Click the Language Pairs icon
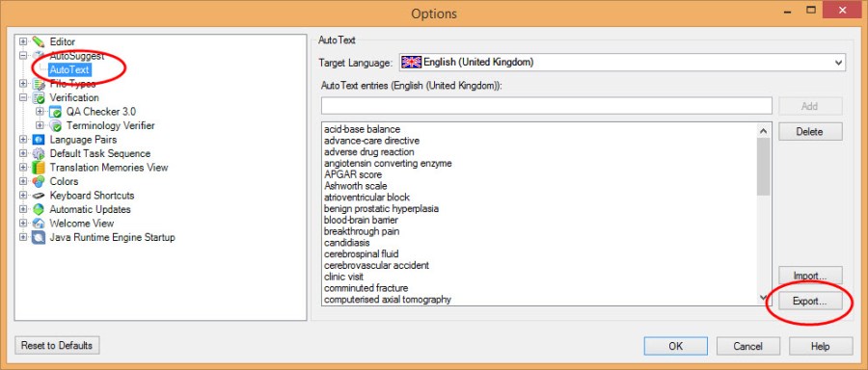The image size is (868, 370). tap(39, 140)
